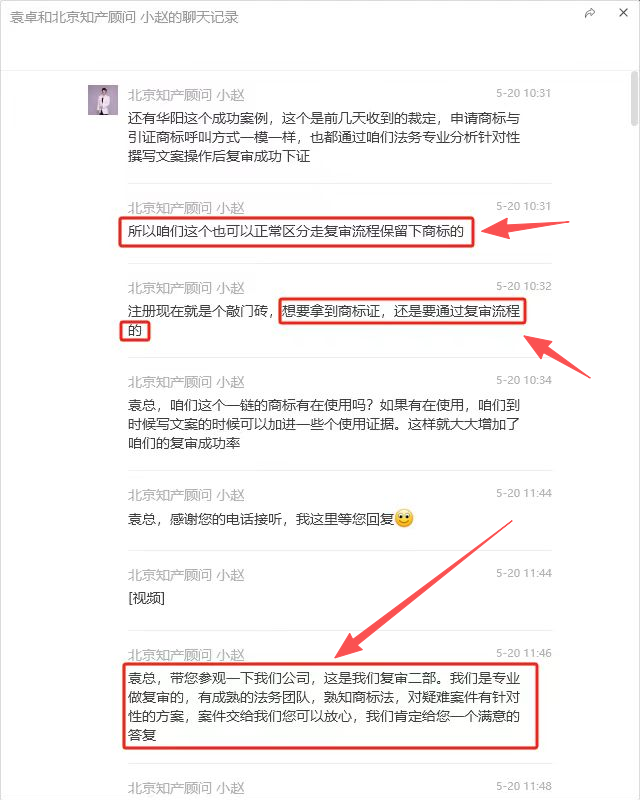
Task: Click the share/forward arrow icon
Action: click(590, 13)
